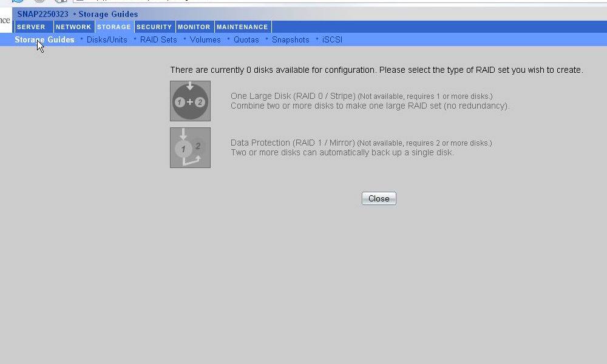Click the Storage Guides submenu link
Screen dimensions: 607x364
[44, 39]
